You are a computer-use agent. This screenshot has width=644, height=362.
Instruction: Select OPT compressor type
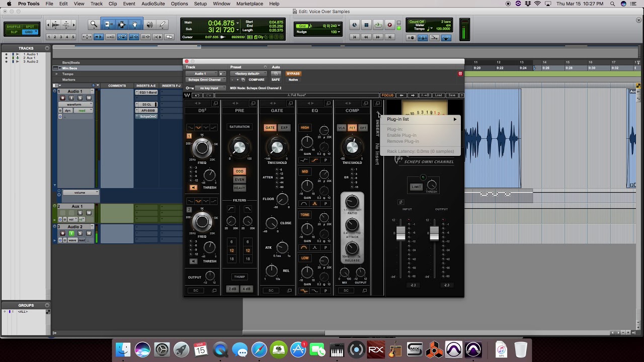coord(363,128)
